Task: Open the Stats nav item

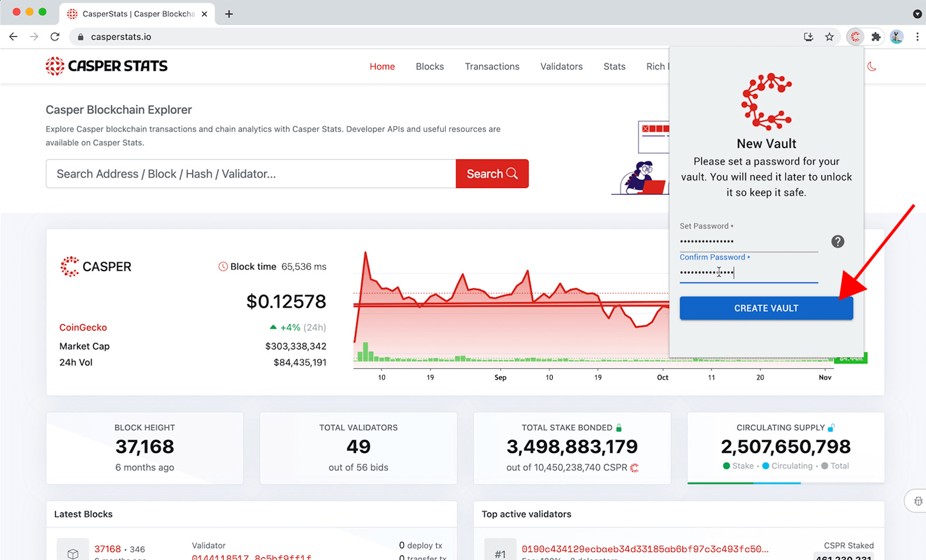Action: pyautogui.click(x=614, y=67)
